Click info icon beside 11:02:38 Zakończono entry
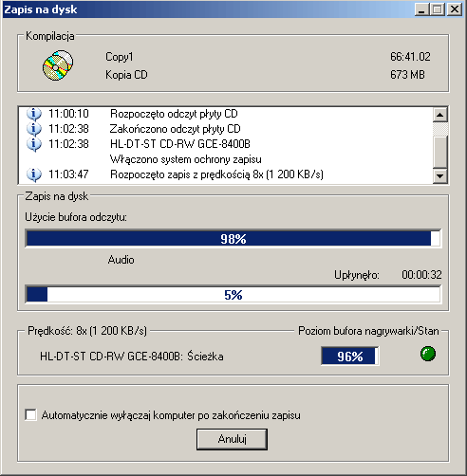 (x=34, y=129)
